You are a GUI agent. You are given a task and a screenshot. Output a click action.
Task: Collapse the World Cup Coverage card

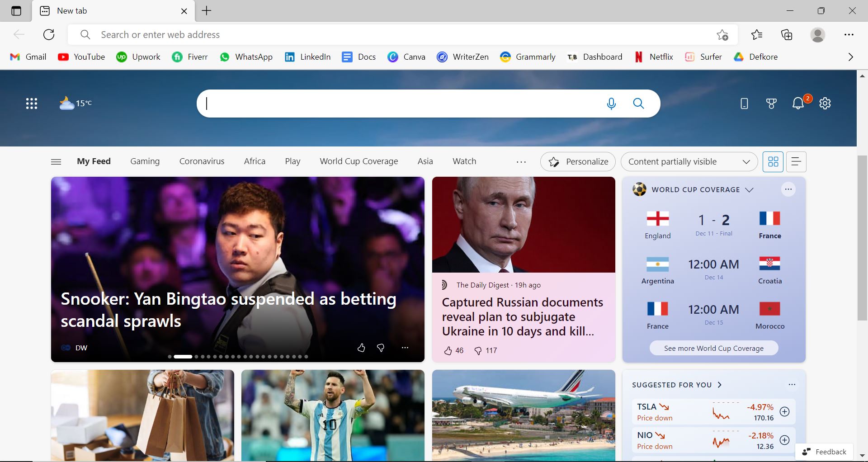[x=750, y=190]
